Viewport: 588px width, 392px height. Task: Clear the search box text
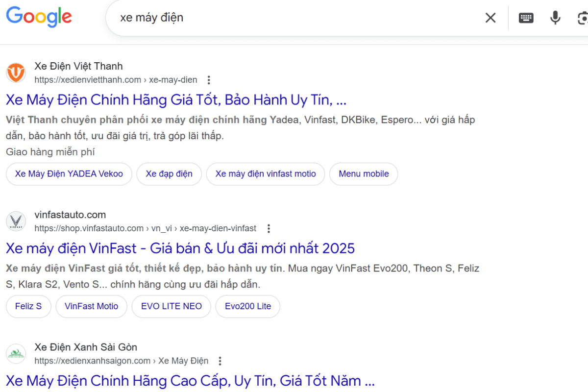tap(490, 18)
